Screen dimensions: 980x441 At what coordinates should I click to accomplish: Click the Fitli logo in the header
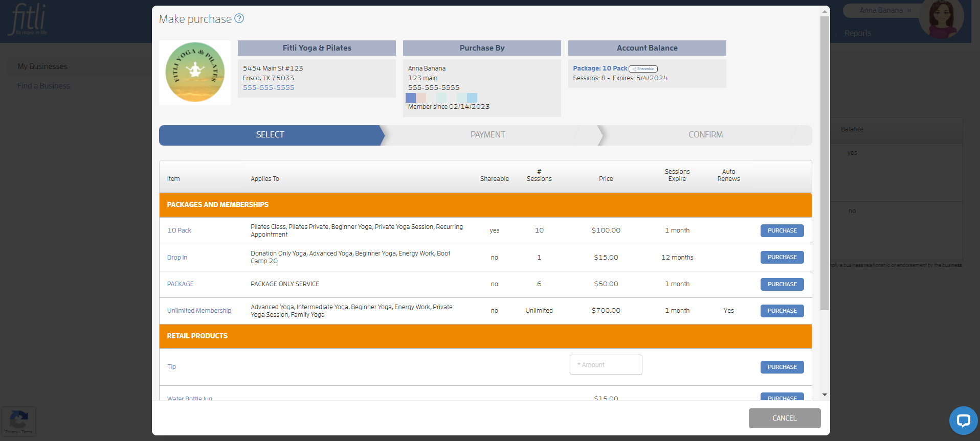tap(28, 19)
